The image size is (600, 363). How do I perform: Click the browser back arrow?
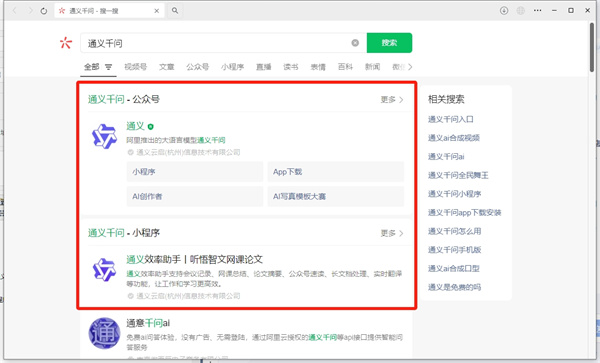(15, 11)
